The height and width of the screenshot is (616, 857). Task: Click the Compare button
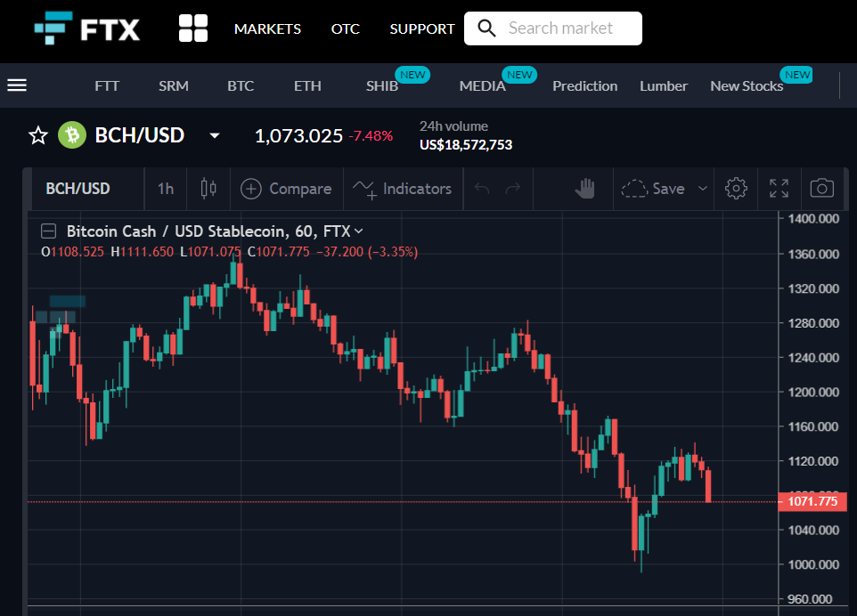[286, 189]
